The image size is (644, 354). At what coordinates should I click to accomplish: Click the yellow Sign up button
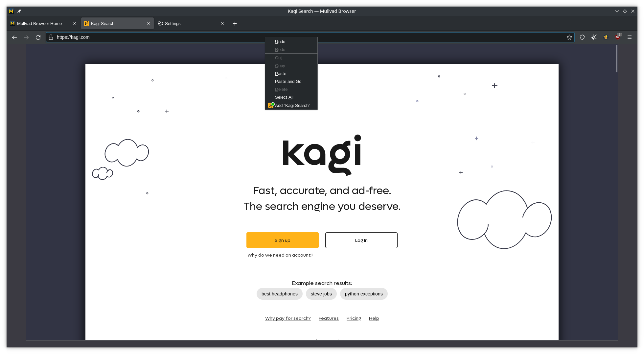(x=283, y=240)
